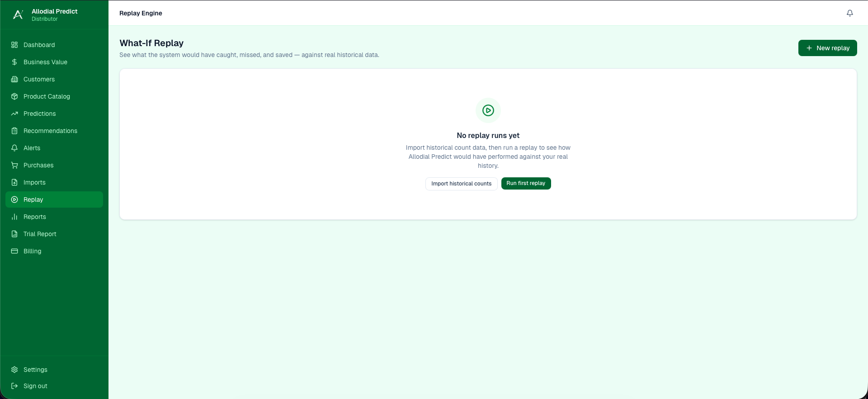Open the Predictions page
Viewport: 868px width, 399px height.
(x=54, y=114)
